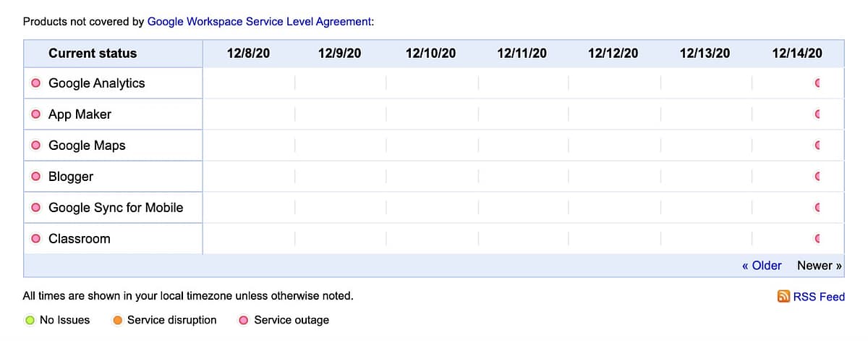Go to Older status entries
The height and width of the screenshot is (341, 868).
pyautogui.click(x=762, y=266)
